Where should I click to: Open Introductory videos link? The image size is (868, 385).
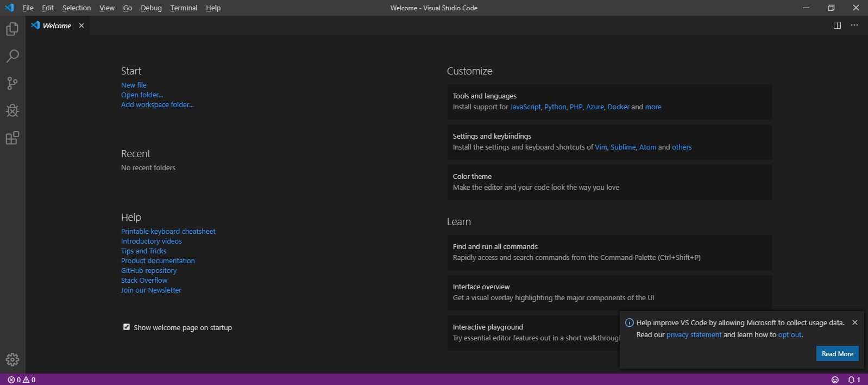point(151,241)
